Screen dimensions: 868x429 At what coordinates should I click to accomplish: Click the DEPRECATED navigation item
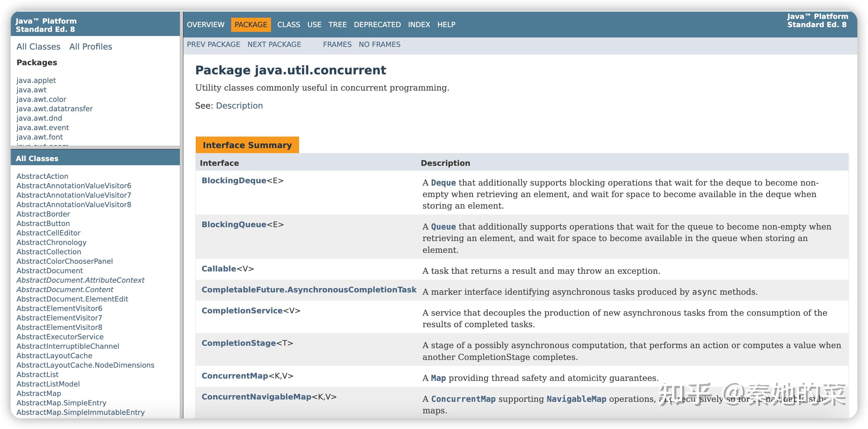pyautogui.click(x=377, y=24)
